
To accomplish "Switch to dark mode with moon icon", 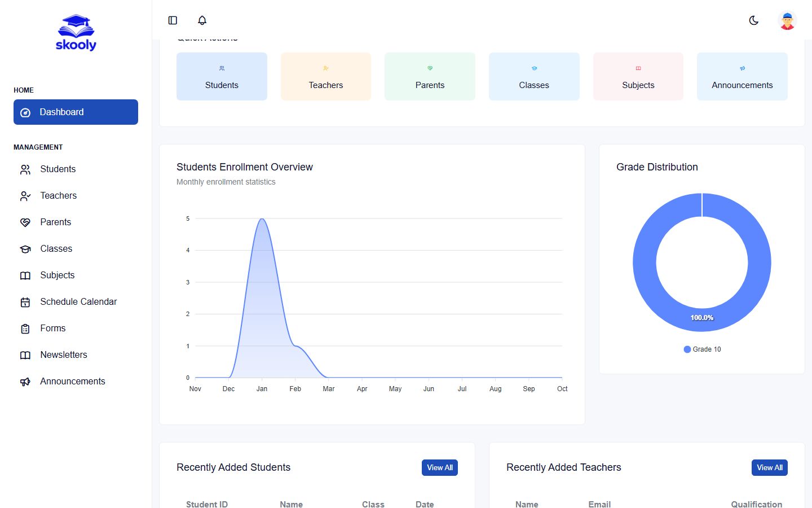I will tap(754, 20).
